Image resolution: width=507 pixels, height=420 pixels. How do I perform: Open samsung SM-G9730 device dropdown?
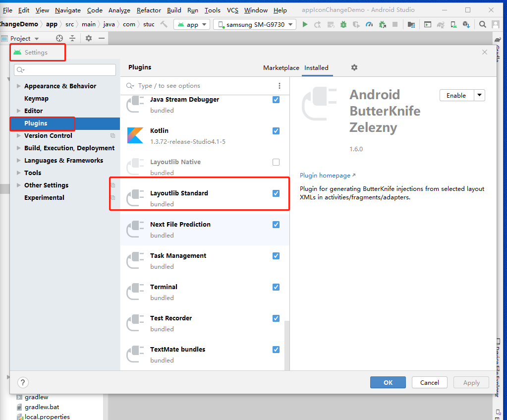click(x=255, y=24)
